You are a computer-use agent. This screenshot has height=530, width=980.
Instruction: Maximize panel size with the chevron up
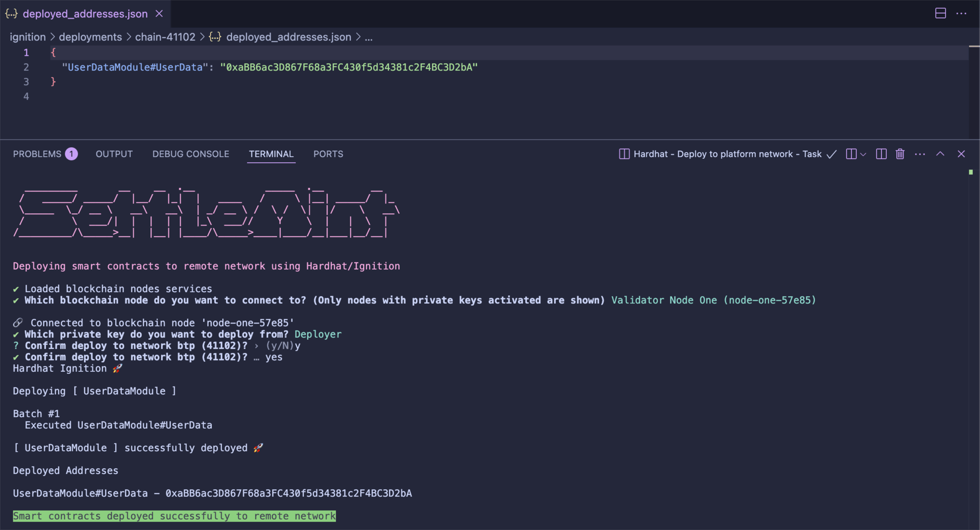(940, 154)
